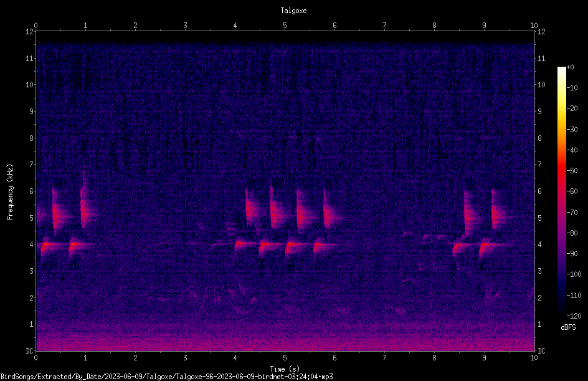Click the '9' tick on the left frequency axis
The width and height of the screenshot is (588, 381).
pyautogui.click(x=31, y=112)
